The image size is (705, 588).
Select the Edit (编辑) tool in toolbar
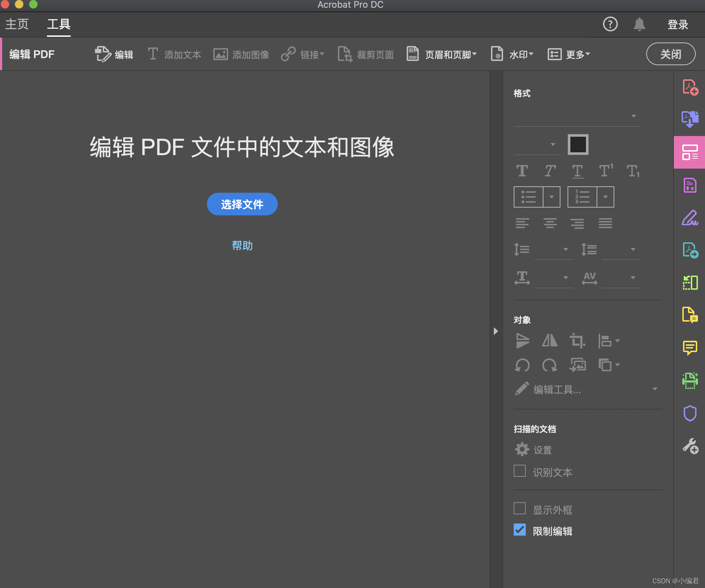pyautogui.click(x=114, y=54)
